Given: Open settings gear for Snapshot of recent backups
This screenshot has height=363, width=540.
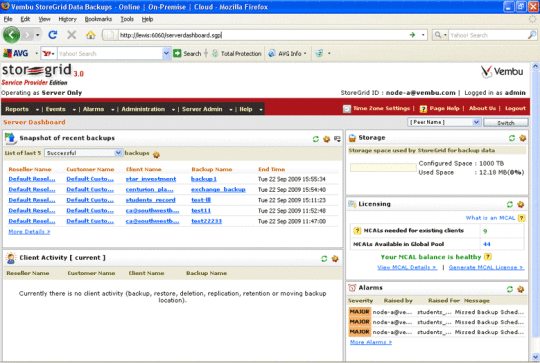Looking at the screenshot, I should [x=326, y=139].
